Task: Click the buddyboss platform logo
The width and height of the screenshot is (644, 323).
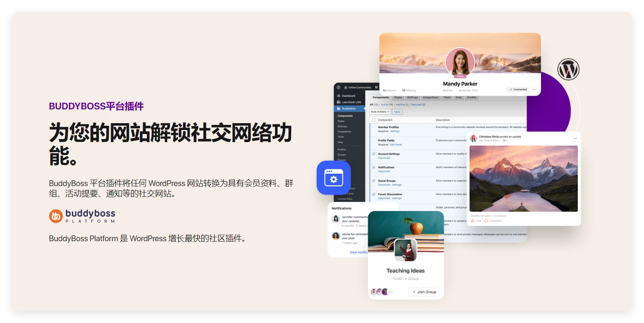Action: click(81, 216)
